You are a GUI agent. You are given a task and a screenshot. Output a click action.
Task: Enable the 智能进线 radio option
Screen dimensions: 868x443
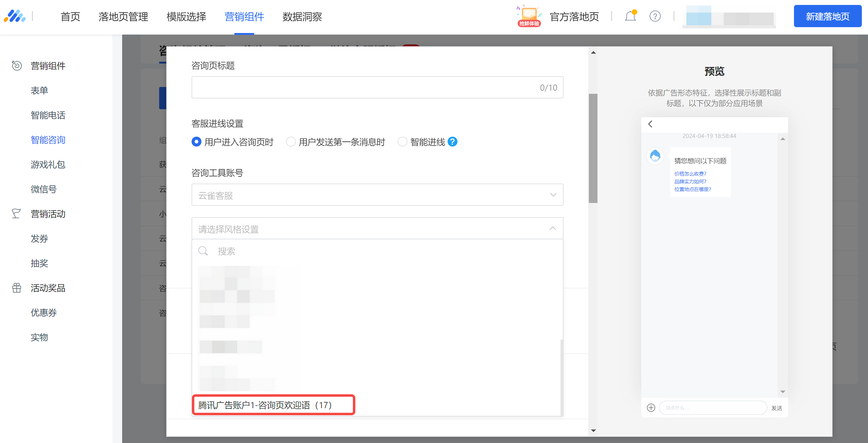pos(402,142)
